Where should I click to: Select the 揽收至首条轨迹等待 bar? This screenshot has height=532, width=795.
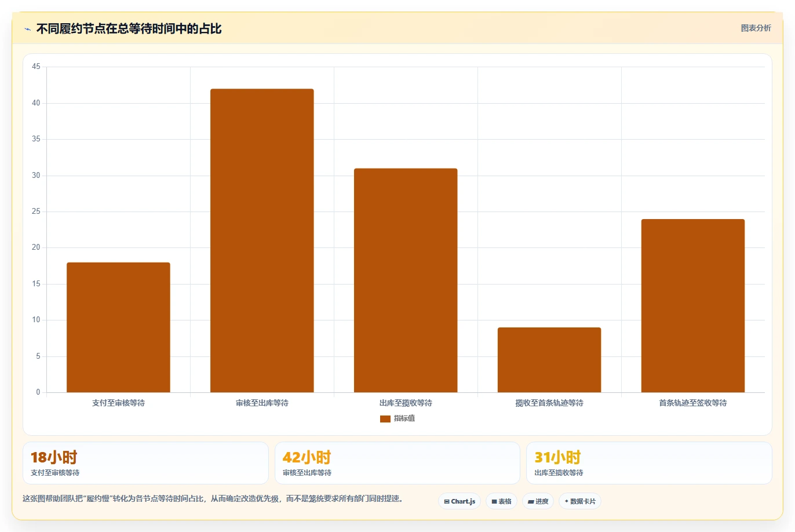(x=549, y=360)
